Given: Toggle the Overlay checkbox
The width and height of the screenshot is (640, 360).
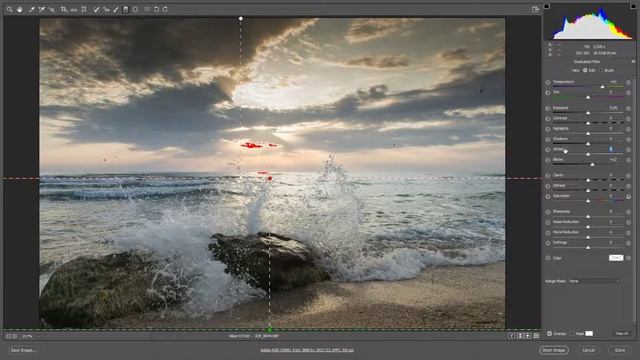Looking at the screenshot, I should pos(549,334).
